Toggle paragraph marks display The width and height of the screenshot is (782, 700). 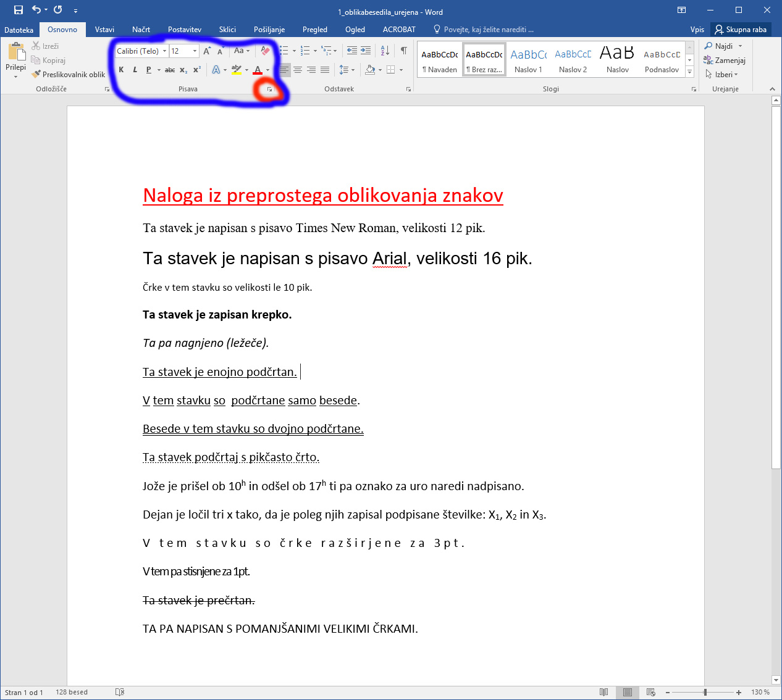403,51
